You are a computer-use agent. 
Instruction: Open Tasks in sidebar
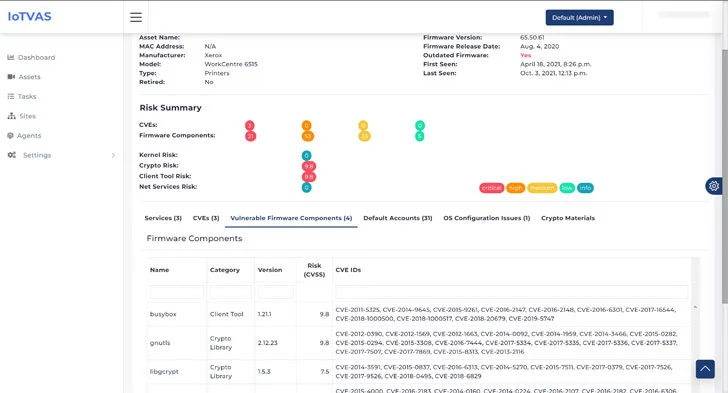pyautogui.click(x=27, y=97)
